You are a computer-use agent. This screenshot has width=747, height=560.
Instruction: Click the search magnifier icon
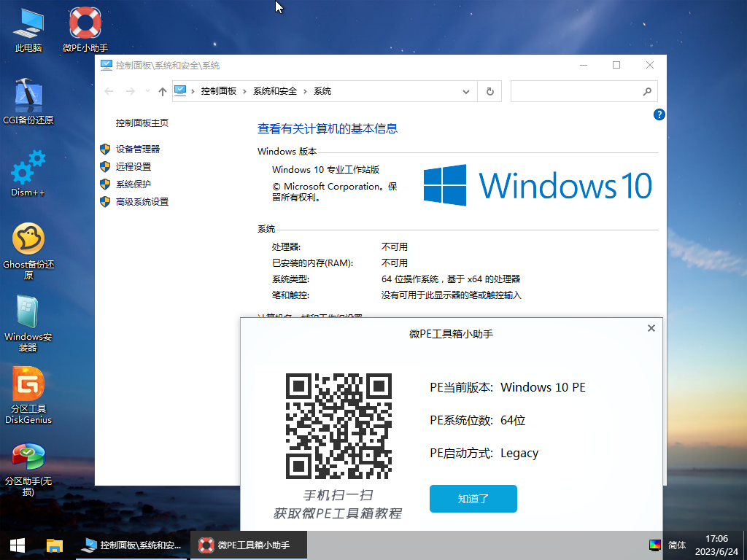click(647, 91)
